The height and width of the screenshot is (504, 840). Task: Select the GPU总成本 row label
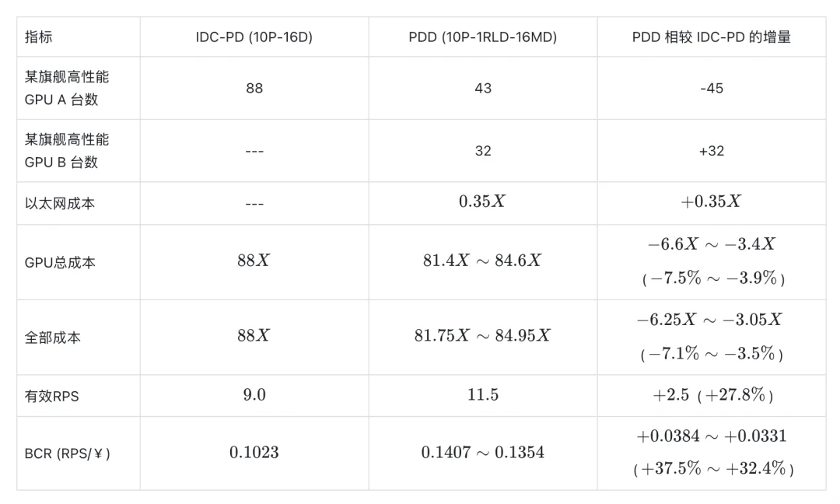pyautogui.click(x=60, y=262)
